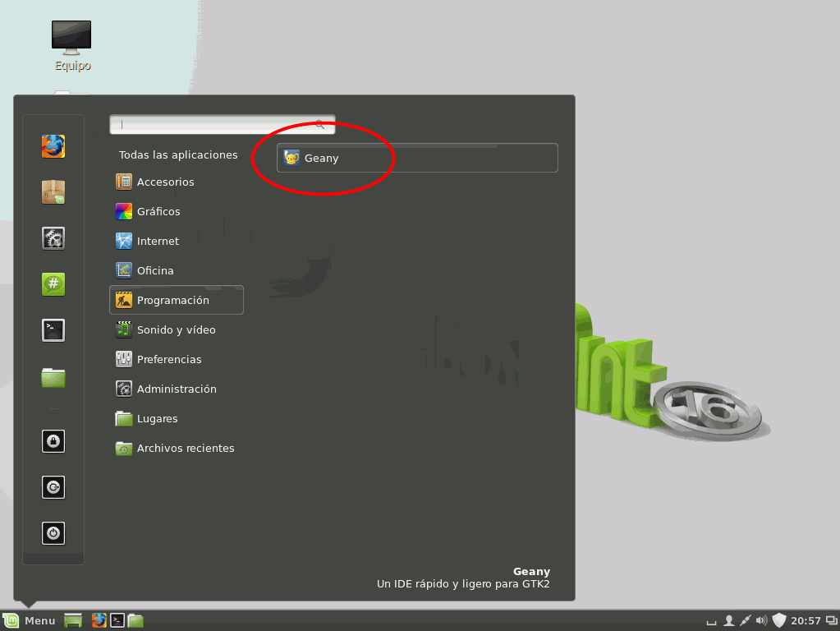
Task: Open Terminal from the favorites sidebar
Action: pyautogui.click(x=53, y=330)
